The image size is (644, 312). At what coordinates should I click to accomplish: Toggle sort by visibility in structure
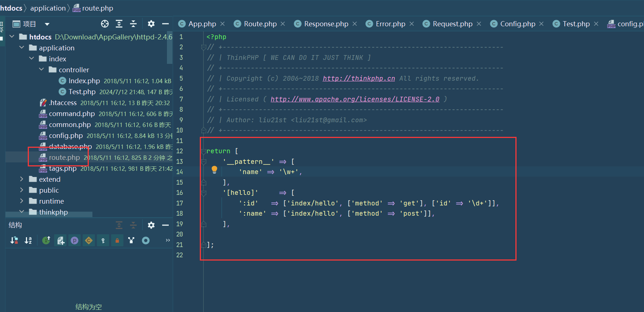tap(14, 240)
